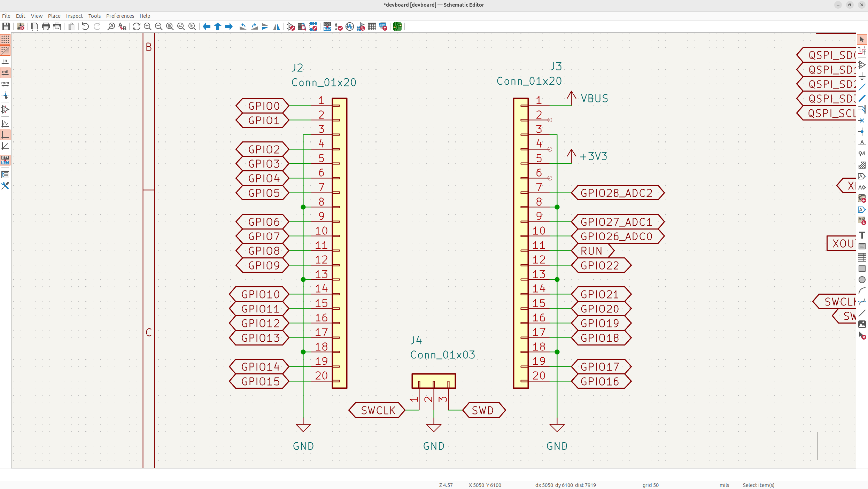The height and width of the screenshot is (489, 868).
Task: Open the Inspect menu
Action: (x=74, y=16)
